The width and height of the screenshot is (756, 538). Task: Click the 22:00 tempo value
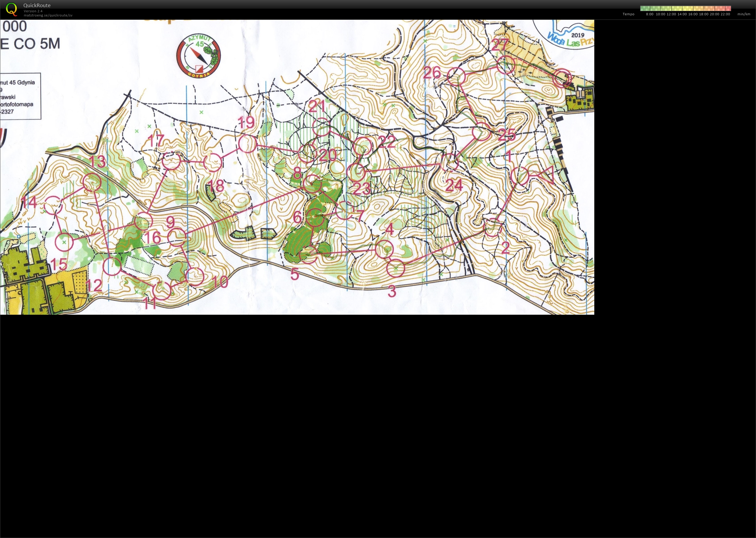pyautogui.click(x=725, y=14)
